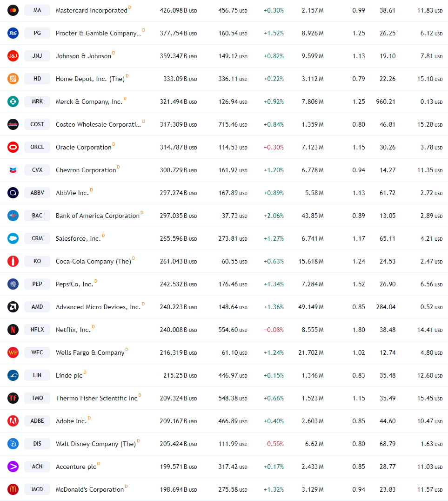Screen dimensions: 448x501
Task: Click Home Depot market cap 333.09 B
Action: coord(180,79)
